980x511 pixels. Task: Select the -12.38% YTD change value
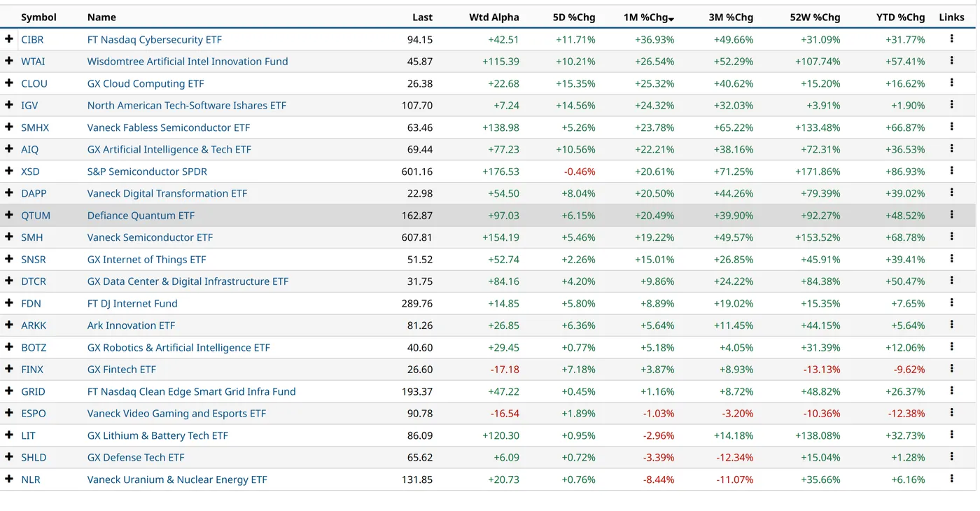[906, 413]
